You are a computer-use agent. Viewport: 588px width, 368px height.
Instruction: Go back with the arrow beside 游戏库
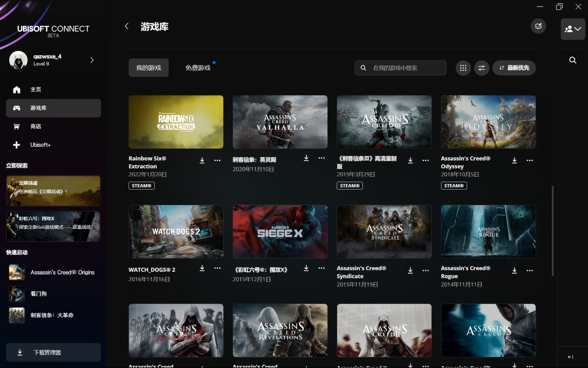tap(127, 26)
